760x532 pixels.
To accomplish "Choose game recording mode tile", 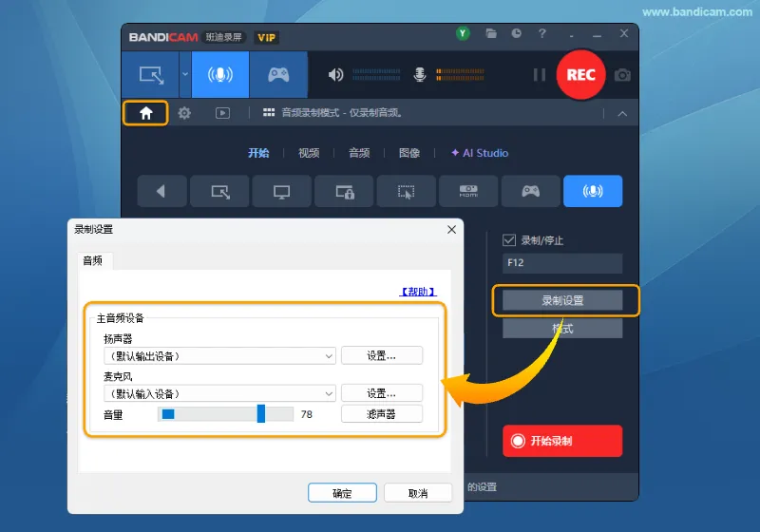I will tap(531, 191).
